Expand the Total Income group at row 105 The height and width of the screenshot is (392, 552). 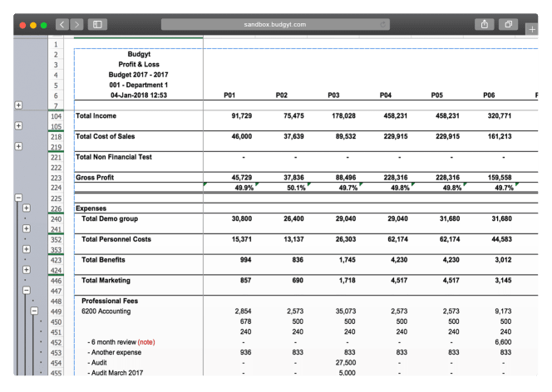[x=18, y=126]
